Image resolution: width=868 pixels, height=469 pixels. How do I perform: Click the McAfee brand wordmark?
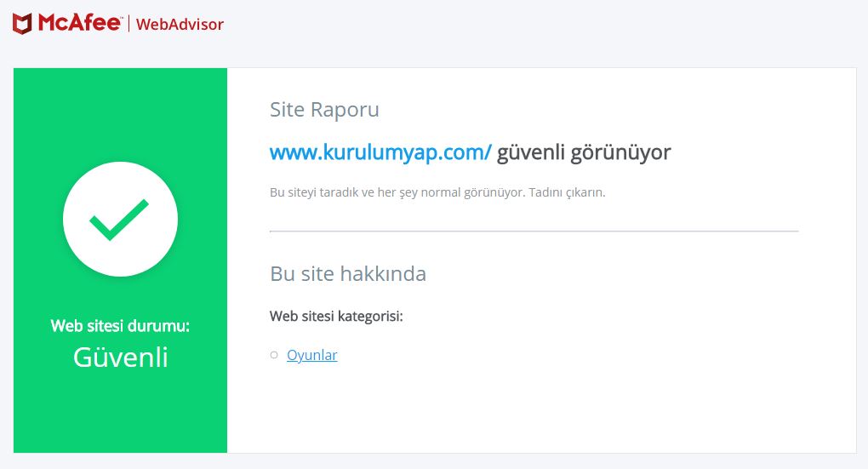click(x=80, y=23)
